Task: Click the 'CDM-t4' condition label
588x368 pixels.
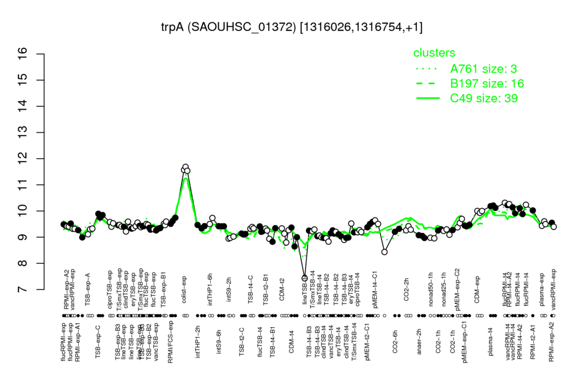Action: pos(291,342)
